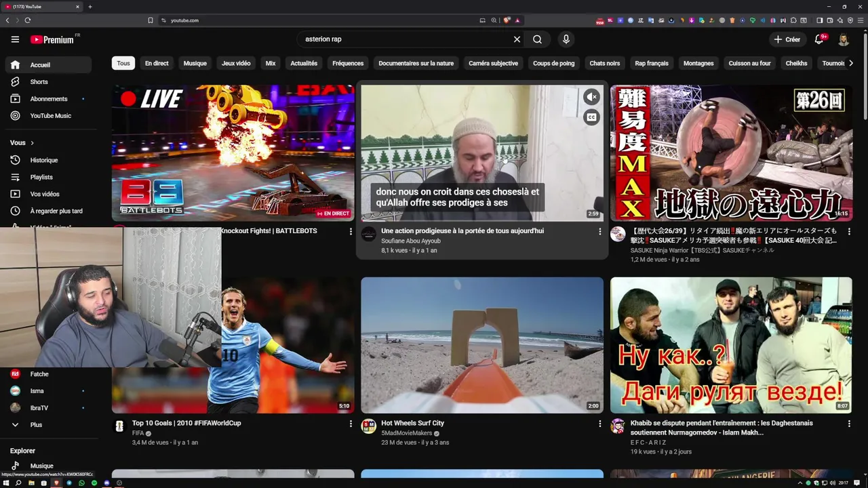
Task: Reload the page in browser toolbar
Action: click(28, 20)
